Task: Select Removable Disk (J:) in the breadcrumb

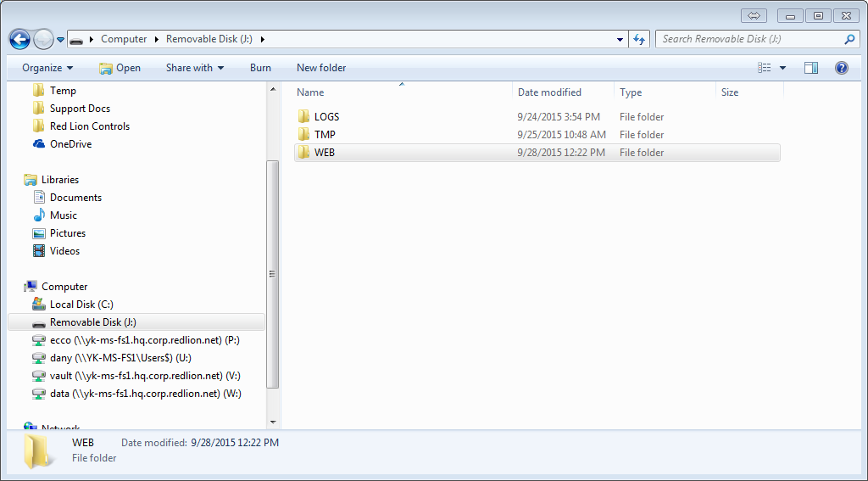Action: tap(209, 39)
